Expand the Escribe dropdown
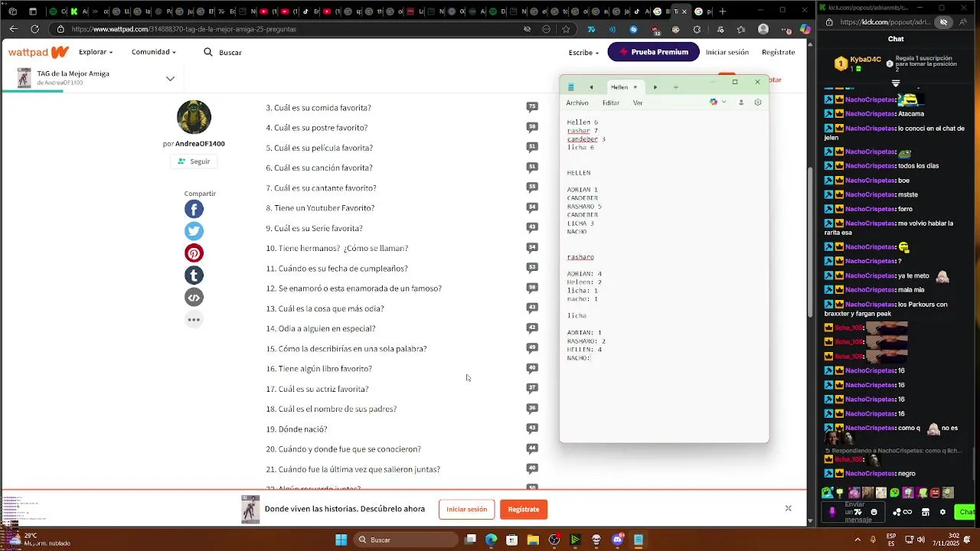This screenshot has height=551, width=980. [x=583, y=52]
